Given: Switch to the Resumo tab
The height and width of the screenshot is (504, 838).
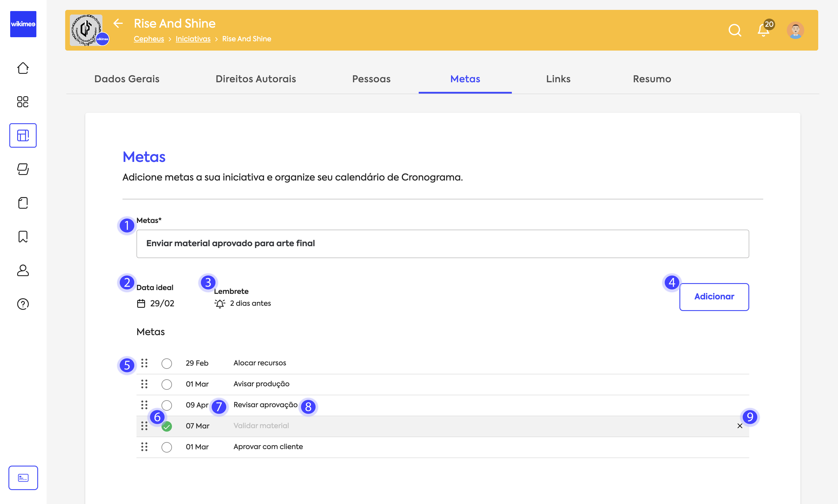Looking at the screenshot, I should [x=652, y=79].
